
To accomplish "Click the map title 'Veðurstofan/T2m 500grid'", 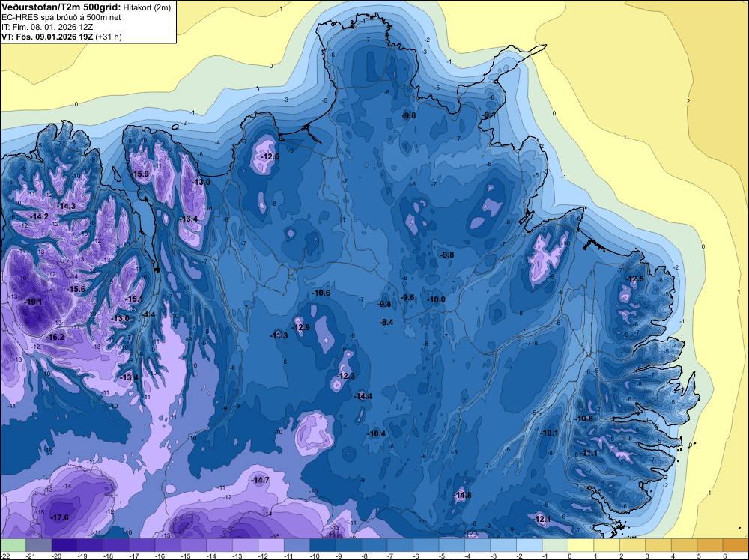I will pos(61,7).
